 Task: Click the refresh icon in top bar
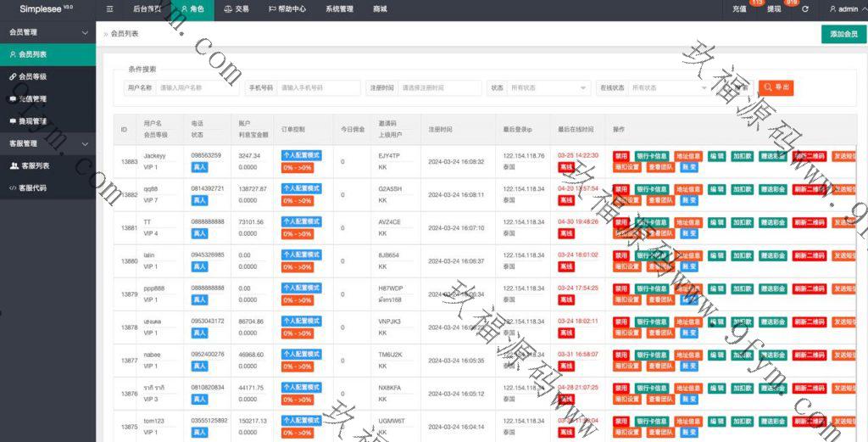804,9
